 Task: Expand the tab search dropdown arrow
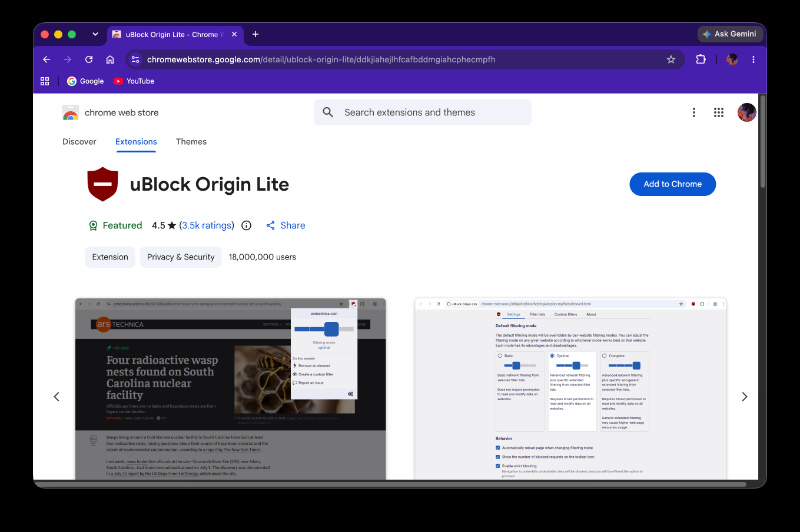point(95,34)
